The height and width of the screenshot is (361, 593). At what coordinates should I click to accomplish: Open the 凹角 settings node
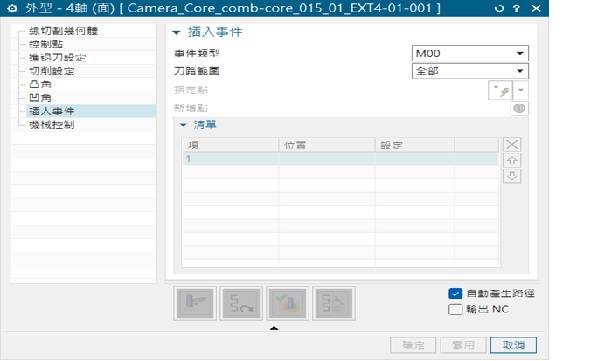(x=40, y=98)
